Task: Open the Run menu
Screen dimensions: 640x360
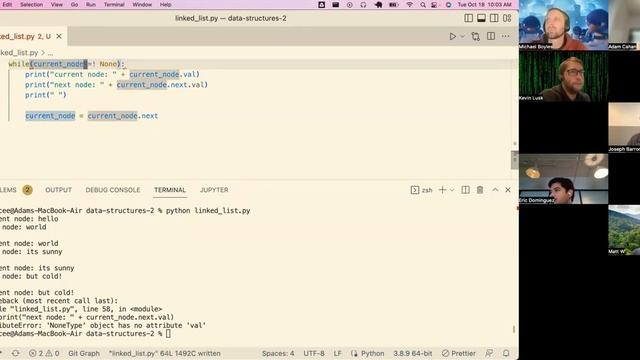Action: point(91,4)
